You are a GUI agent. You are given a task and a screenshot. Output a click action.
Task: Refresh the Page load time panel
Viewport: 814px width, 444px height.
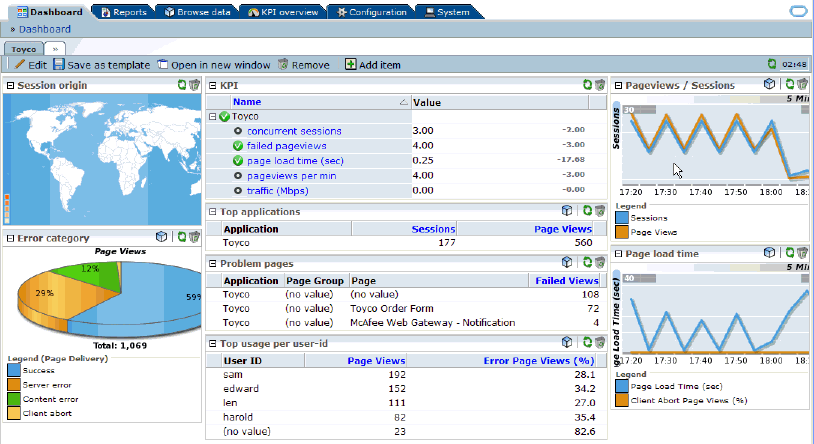tap(789, 253)
